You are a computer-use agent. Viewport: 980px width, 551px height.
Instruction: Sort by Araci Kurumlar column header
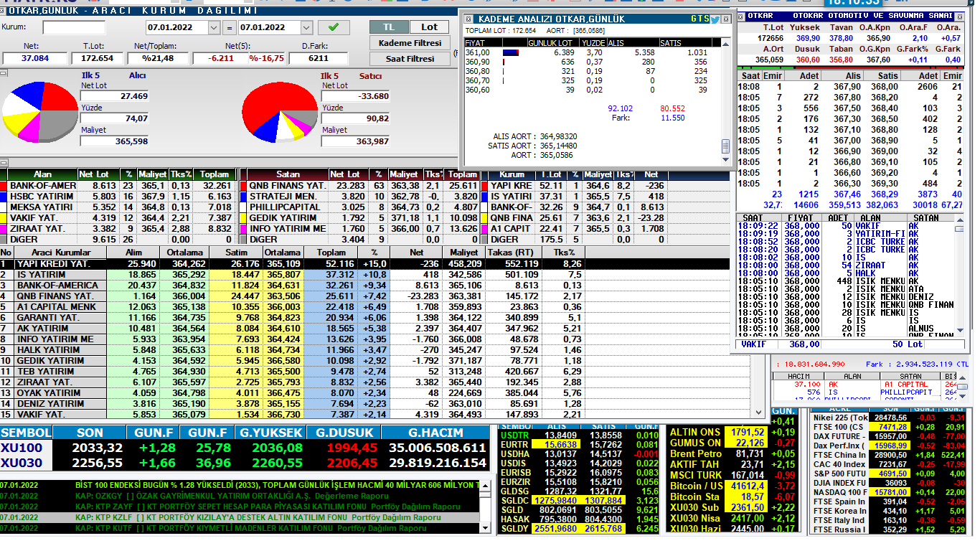60,253
